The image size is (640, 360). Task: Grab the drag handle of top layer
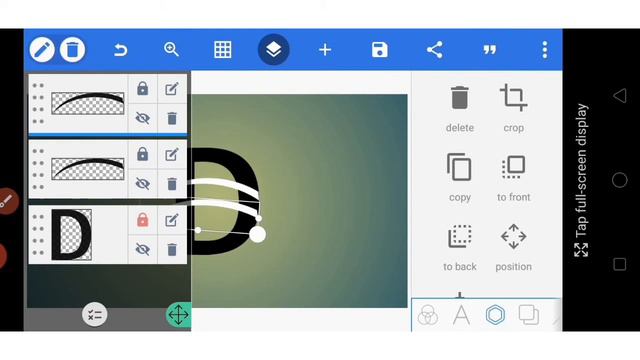point(38,103)
